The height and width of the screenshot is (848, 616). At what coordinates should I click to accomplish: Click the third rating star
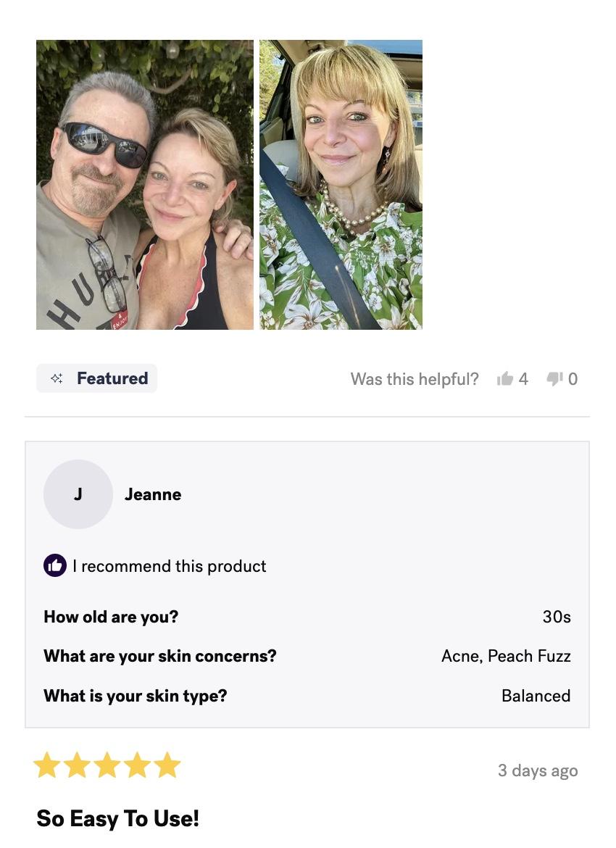click(x=107, y=765)
